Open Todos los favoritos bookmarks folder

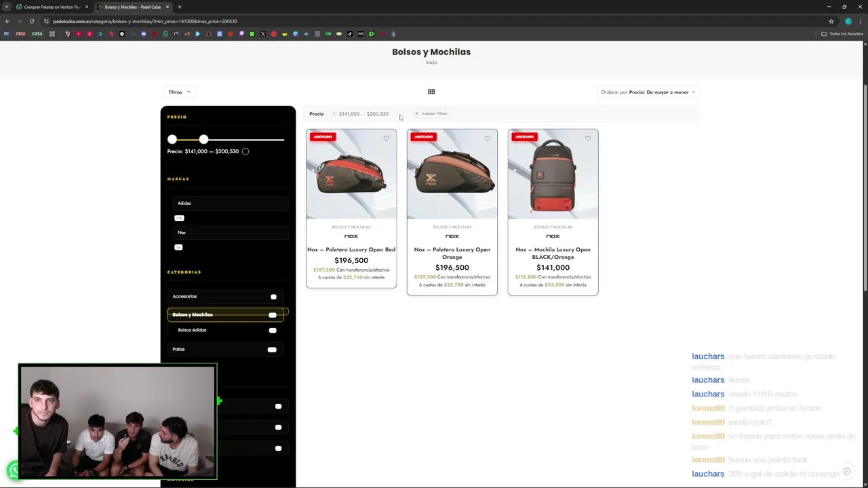[x=842, y=34]
